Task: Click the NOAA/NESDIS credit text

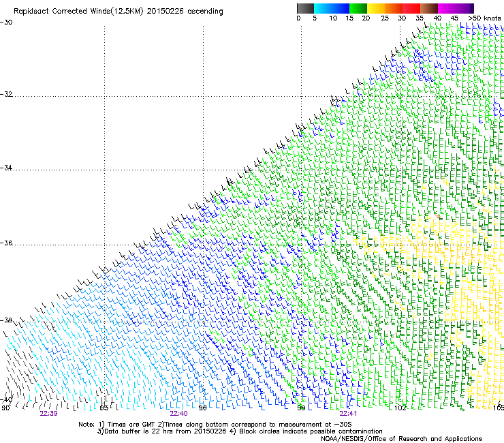Action: (x=401, y=438)
